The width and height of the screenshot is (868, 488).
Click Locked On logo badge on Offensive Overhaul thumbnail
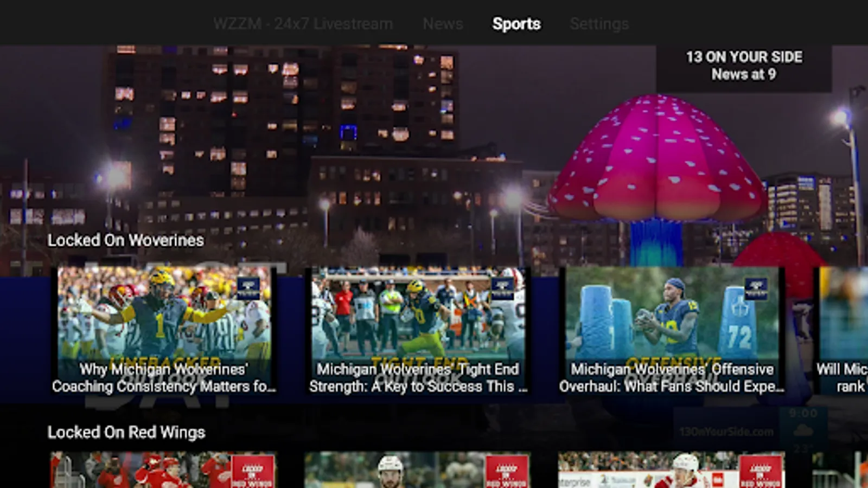(756, 288)
